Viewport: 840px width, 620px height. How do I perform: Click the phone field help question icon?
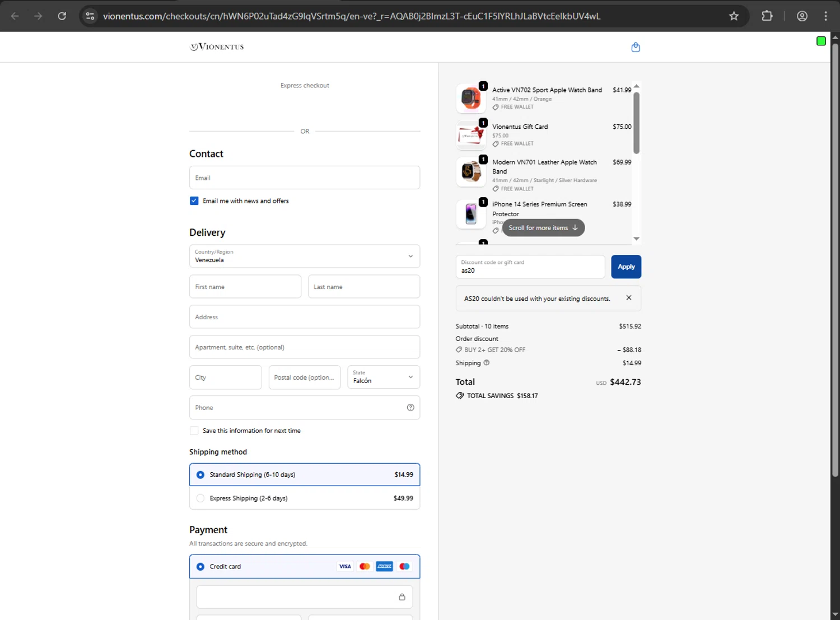(x=410, y=408)
